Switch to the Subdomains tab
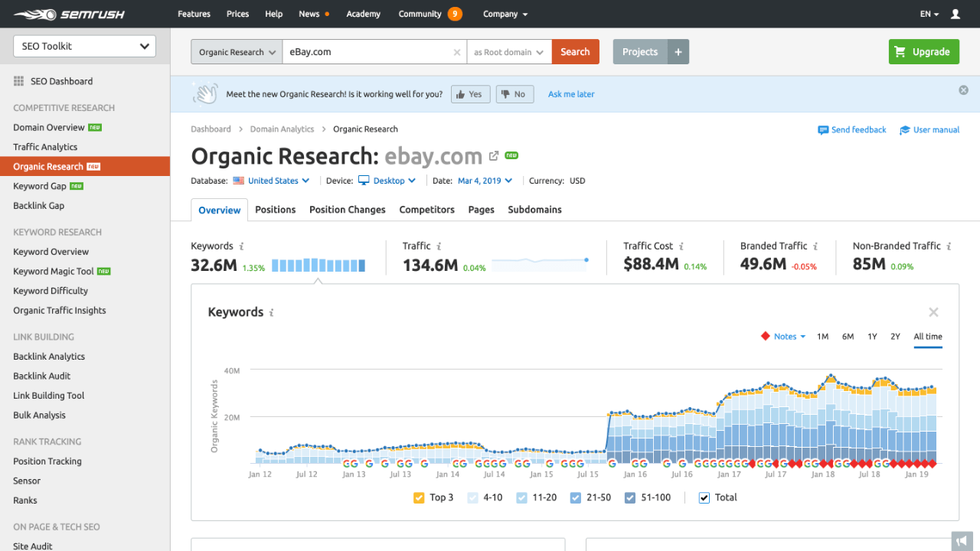 [534, 210]
